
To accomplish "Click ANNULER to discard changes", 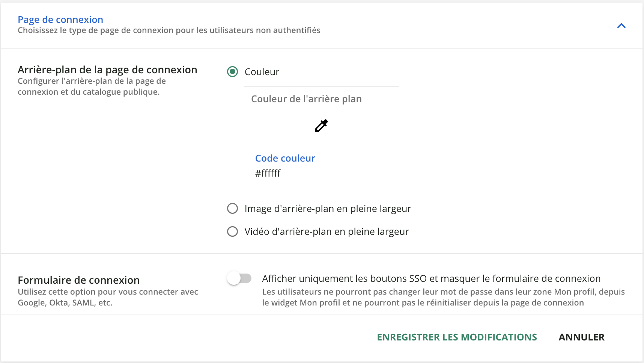I will pyautogui.click(x=581, y=337).
